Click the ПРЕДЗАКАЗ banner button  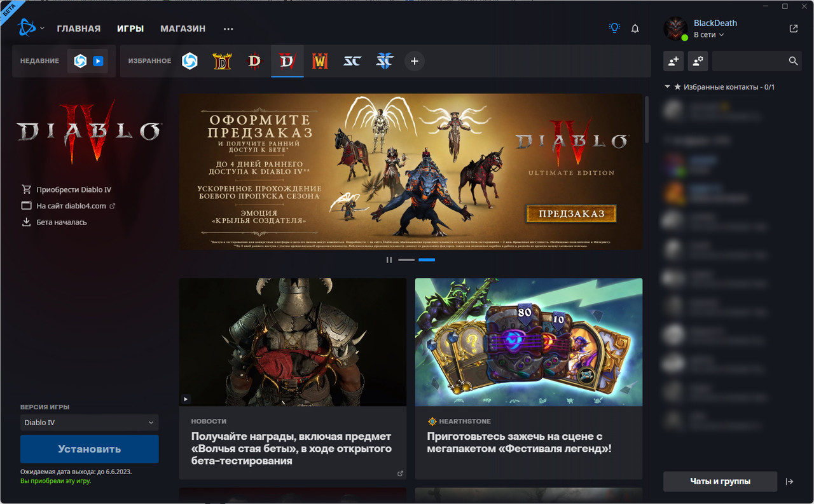click(x=571, y=214)
